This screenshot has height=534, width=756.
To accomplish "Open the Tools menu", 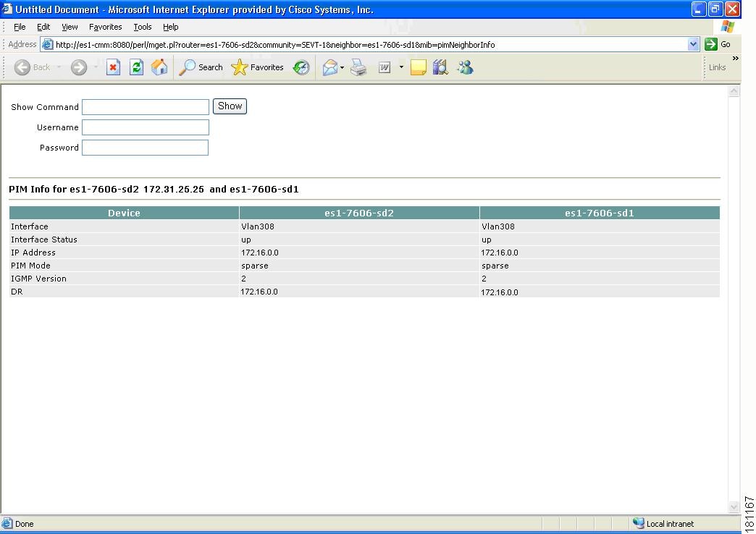I will pyautogui.click(x=142, y=27).
